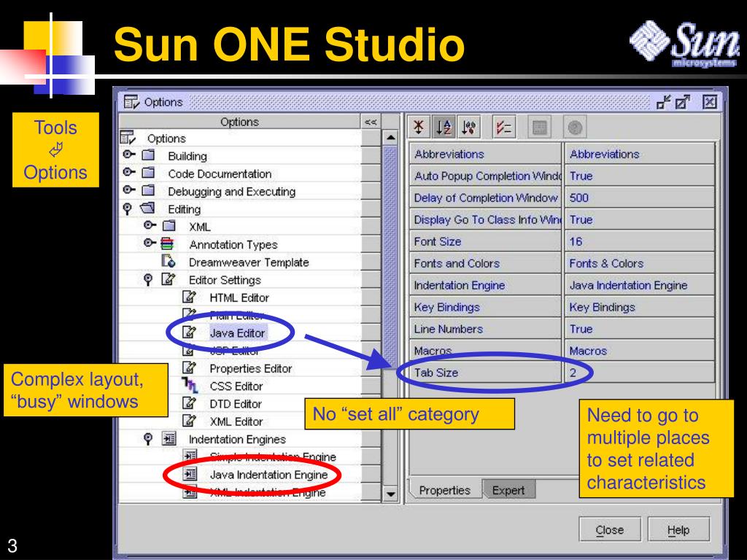Click the tree scrollbar down arrow
Viewport: 747px width, 560px height.
[x=391, y=494]
